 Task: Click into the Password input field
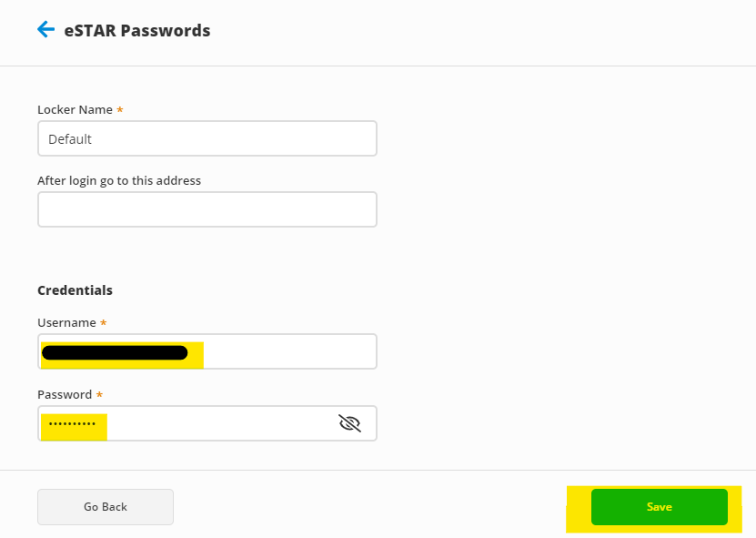pyautogui.click(x=218, y=423)
